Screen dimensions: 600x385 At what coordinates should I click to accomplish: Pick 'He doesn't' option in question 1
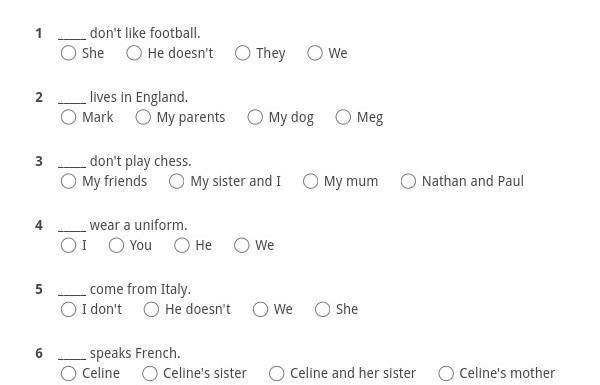[x=134, y=53]
